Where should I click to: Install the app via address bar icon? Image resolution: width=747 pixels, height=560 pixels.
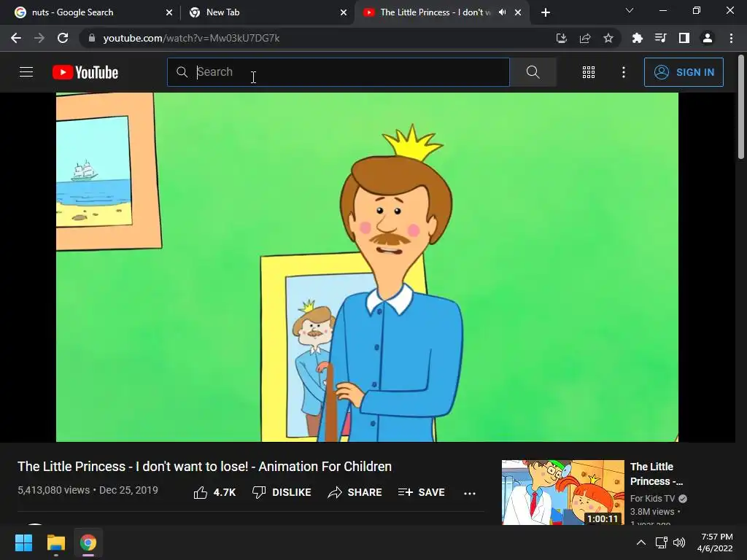pos(562,38)
